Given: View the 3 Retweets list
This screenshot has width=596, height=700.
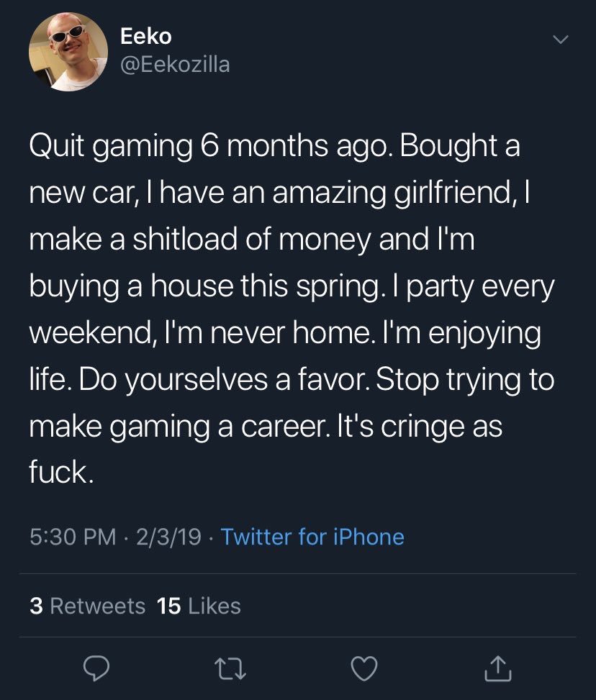Looking at the screenshot, I should tap(88, 606).
